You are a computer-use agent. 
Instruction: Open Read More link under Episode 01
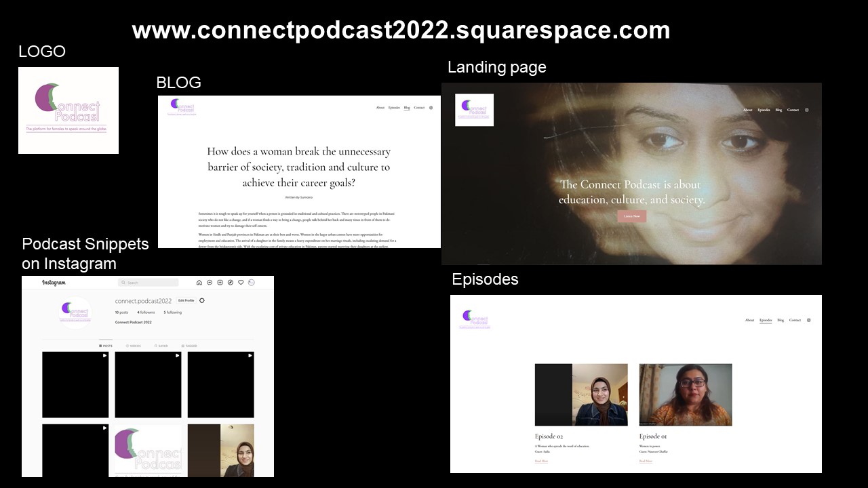coord(646,461)
